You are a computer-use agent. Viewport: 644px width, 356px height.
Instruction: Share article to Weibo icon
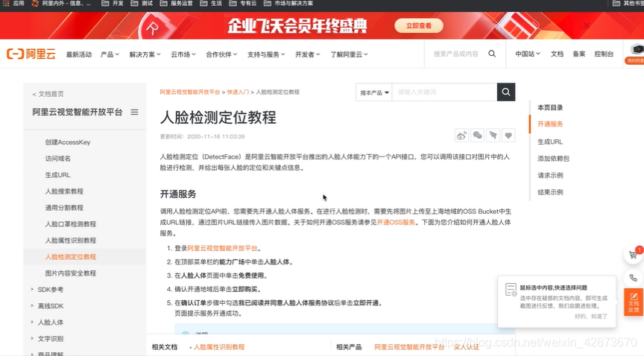[461, 136]
